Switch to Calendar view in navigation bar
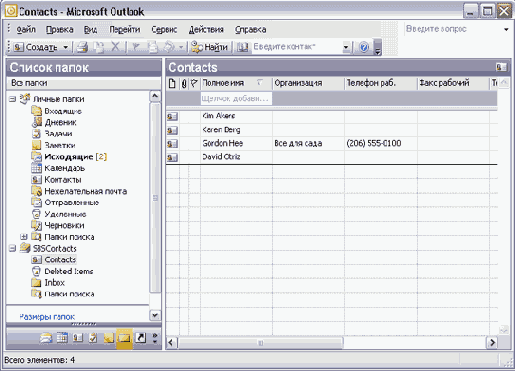515x371 pixels. pyautogui.click(x=62, y=339)
